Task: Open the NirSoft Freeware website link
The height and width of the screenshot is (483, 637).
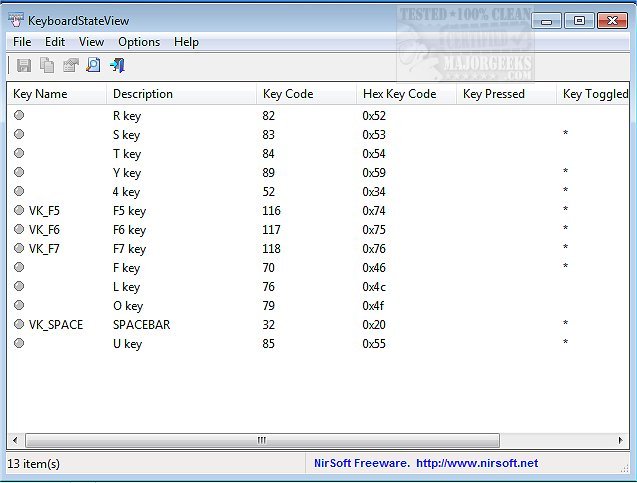Action: click(x=426, y=463)
